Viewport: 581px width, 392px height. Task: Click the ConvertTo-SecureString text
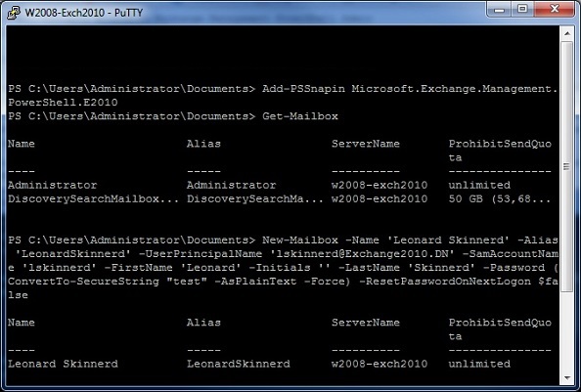(x=83, y=282)
